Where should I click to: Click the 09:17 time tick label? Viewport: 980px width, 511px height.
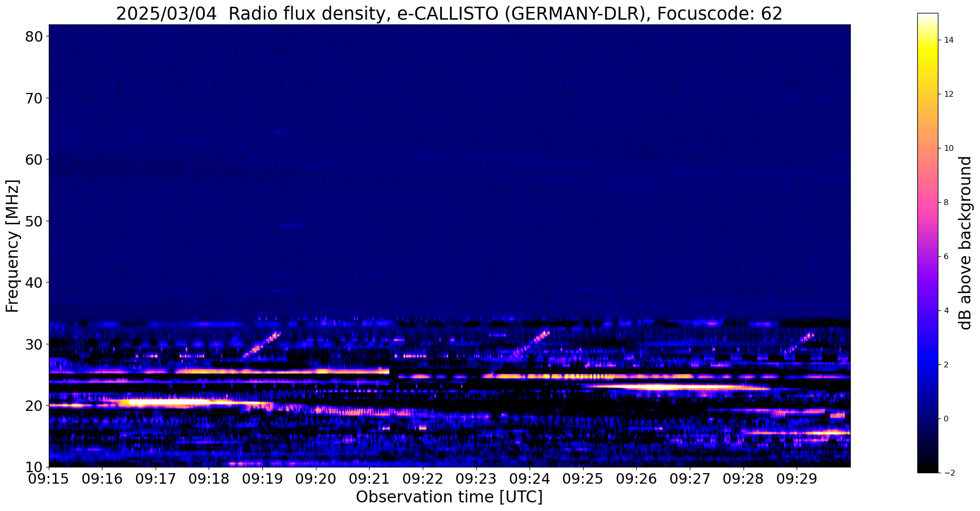click(156, 479)
